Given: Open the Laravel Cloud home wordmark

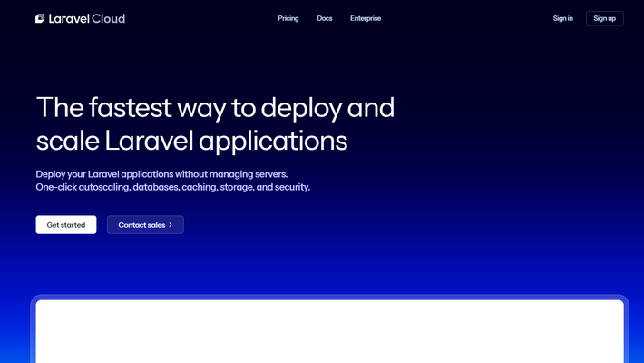Looking at the screenshot, I should coord(87,18).
